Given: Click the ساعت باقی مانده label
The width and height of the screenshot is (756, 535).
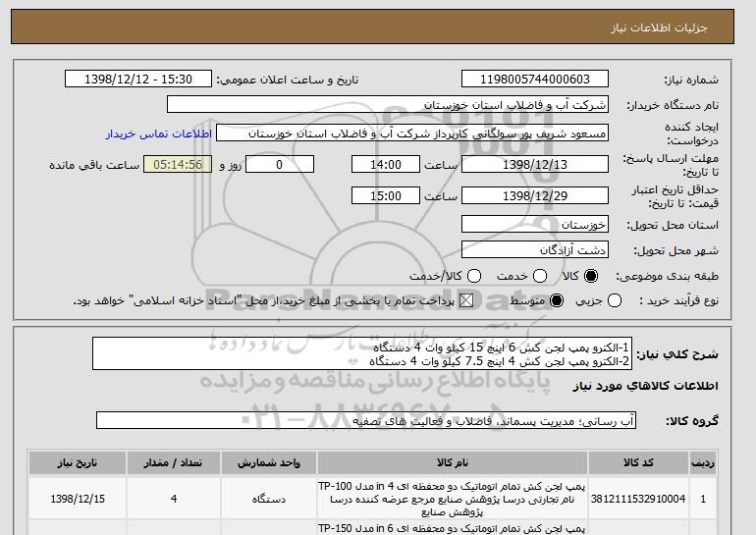Looking at the screenshot, I should pyautogui.click(x=94, y=165).
